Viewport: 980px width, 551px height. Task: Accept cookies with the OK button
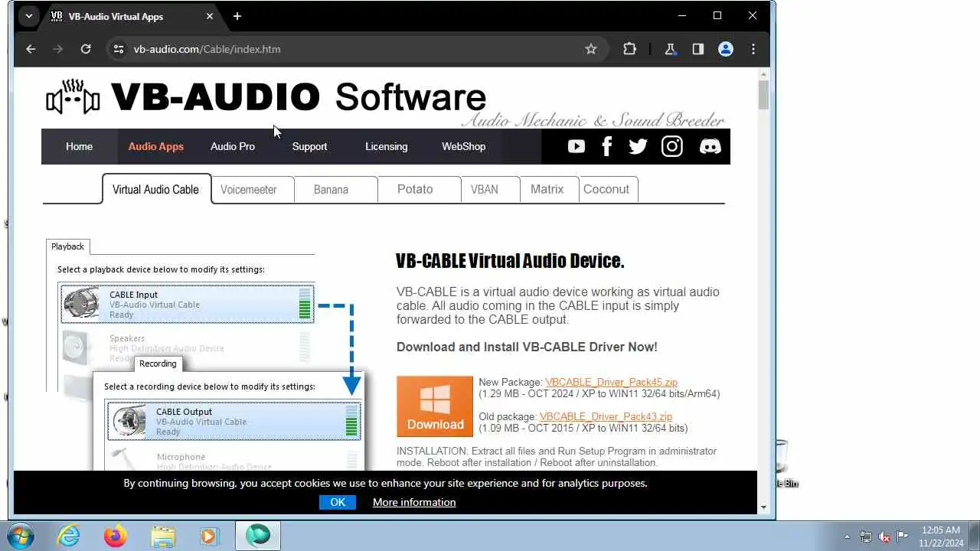click(x=338, y=502)
